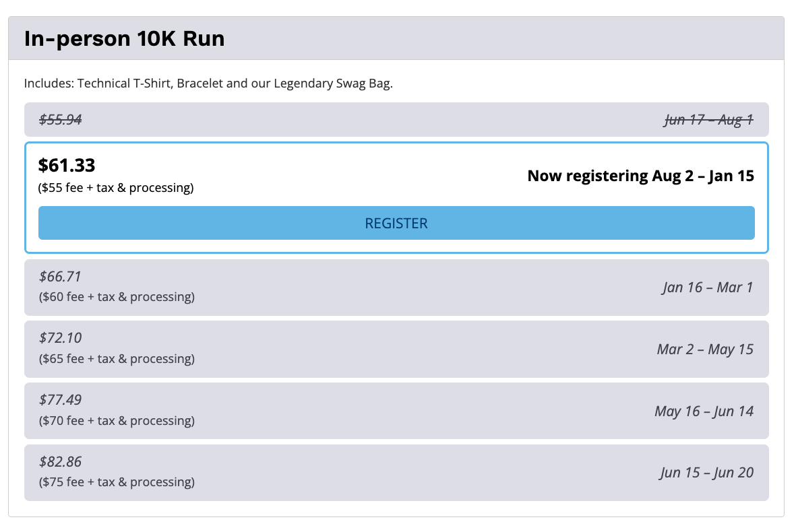Click the $75 fee + tax note
This screenshot has height=532, width=796.
click(x=117, y=481)
